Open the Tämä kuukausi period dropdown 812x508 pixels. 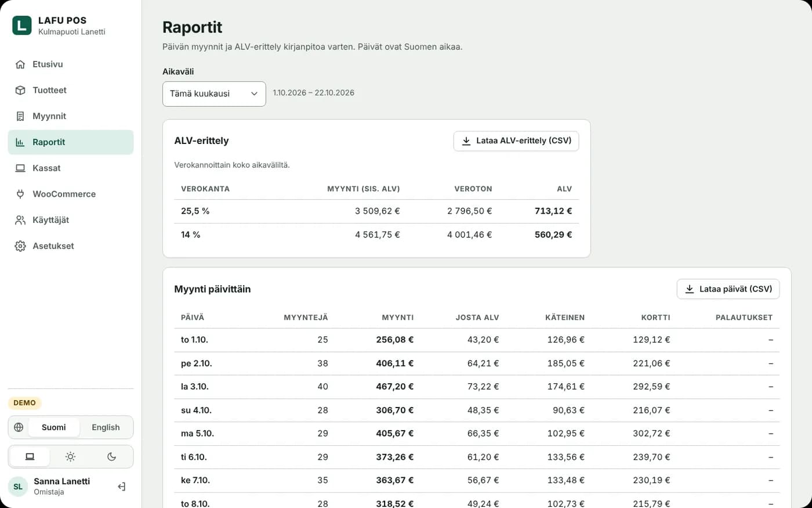(214, 94)
